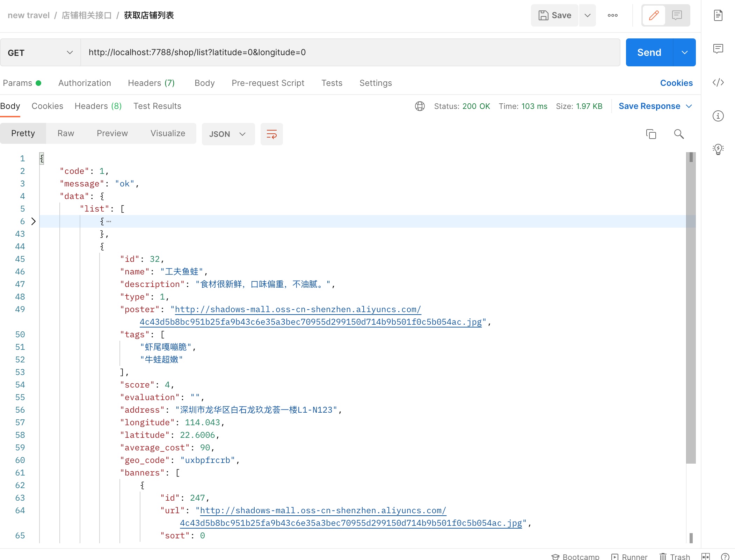Viewport: 735px width, 560px height.
Task: Click the Cookies response tab
Action: click(47, 106)
